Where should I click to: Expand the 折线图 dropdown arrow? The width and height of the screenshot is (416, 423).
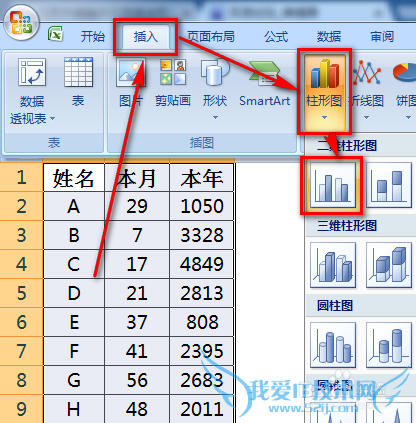366,118
